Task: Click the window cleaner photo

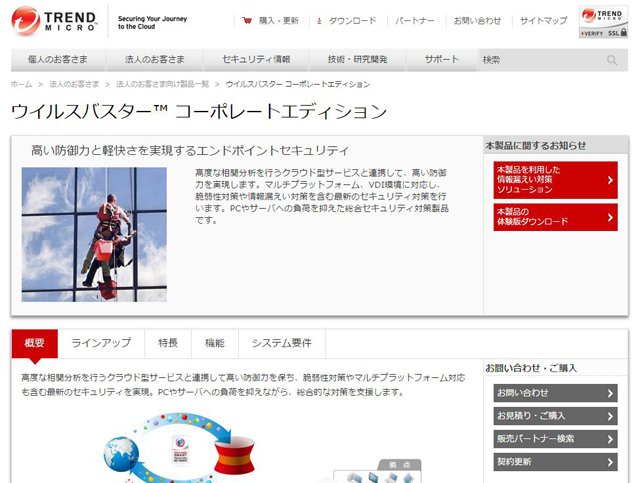Action: (x=94, y=234)
